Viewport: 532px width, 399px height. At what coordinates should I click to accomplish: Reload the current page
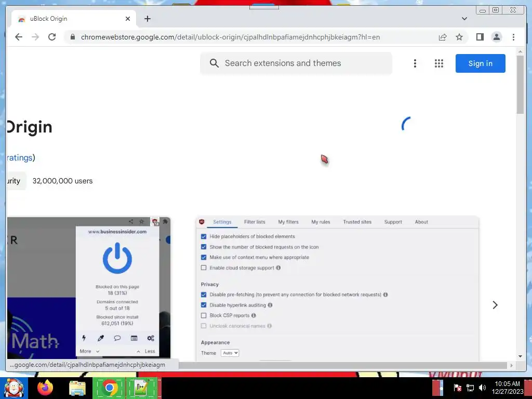click(52, 37)
